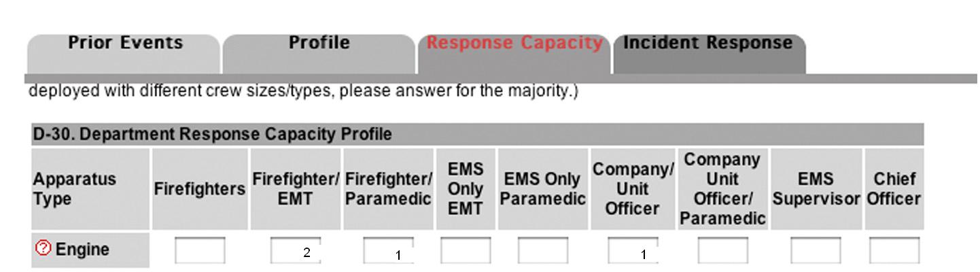Click the Chief Officer column header
The image size is (980, 272).
(x=894, y=189)
